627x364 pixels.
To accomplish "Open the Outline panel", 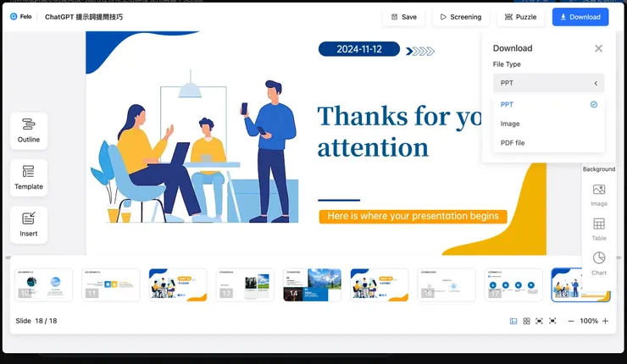I will point(29,130).
